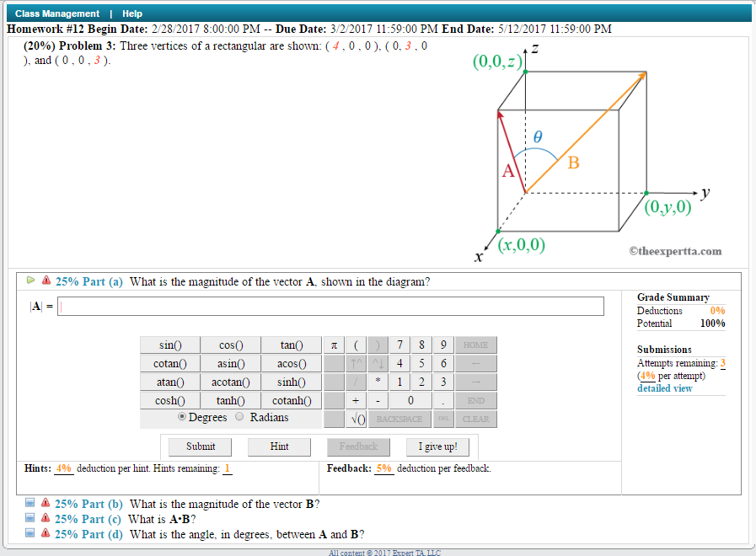The width and height of the screenshot is (756, 556).
Task: Select the Radians radio button
Action: click(x=241, y=417)
